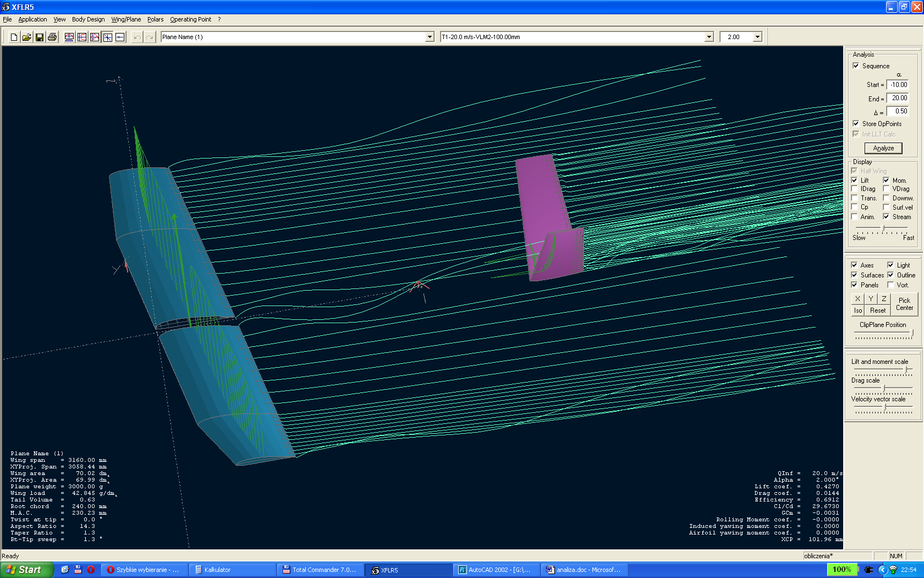The height and width of the screenshot is (578, 924).
Task: Enable the Trans. display checkbox
Action: [x=854, y=198]
